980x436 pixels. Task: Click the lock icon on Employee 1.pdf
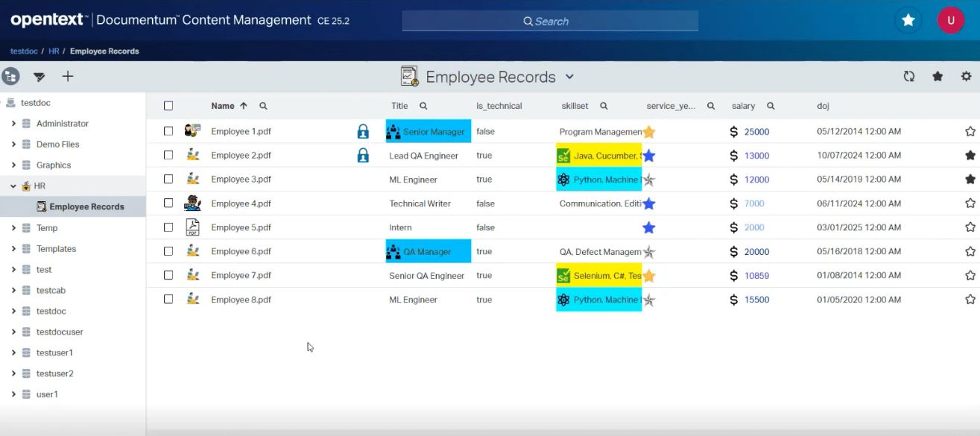click(x=363, y=132)
